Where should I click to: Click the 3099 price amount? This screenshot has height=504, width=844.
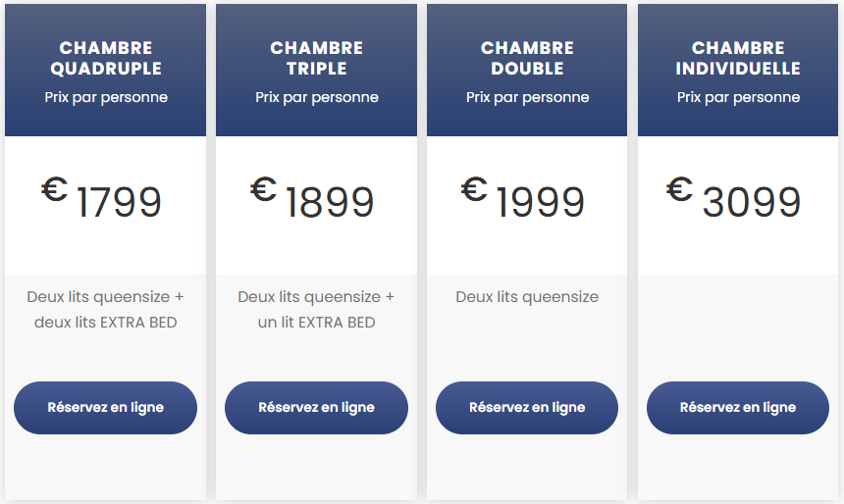coord(752,202)
